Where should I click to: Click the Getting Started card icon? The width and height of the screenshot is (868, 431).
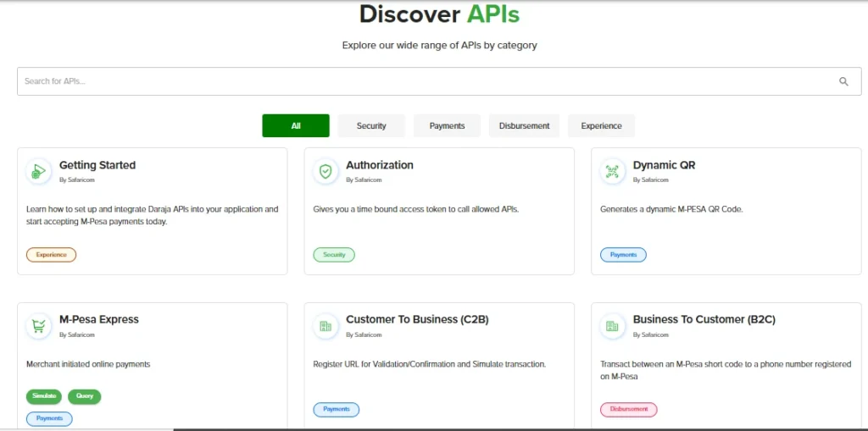(x=39, y=172)
